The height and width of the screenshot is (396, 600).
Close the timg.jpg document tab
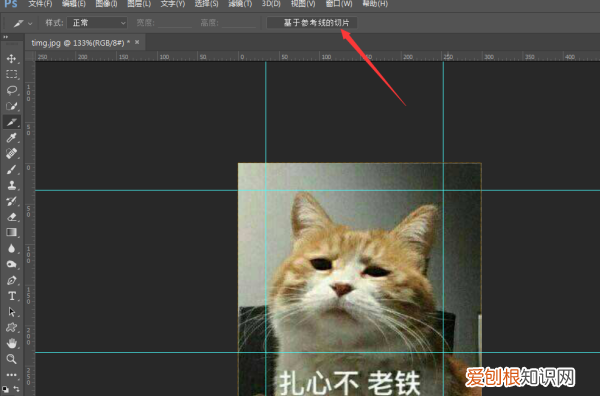[x=137, y=42]
